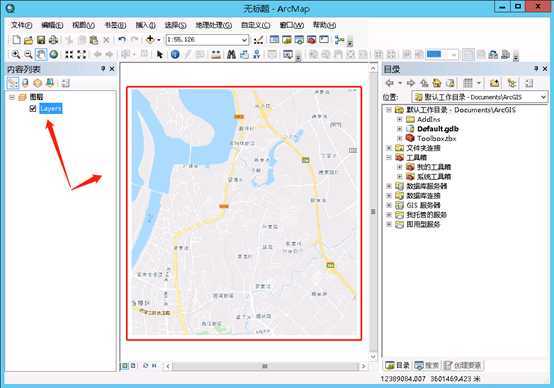
Task: Select the Zoom Out tool
Action: 29,54
